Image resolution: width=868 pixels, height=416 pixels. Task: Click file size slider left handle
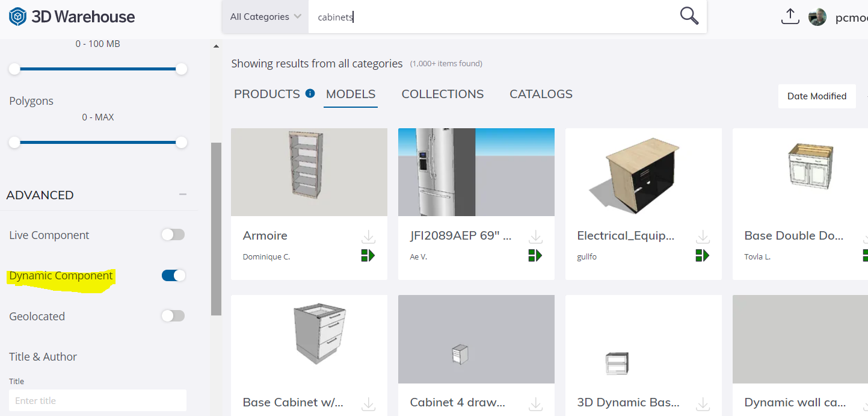[14, 69]
